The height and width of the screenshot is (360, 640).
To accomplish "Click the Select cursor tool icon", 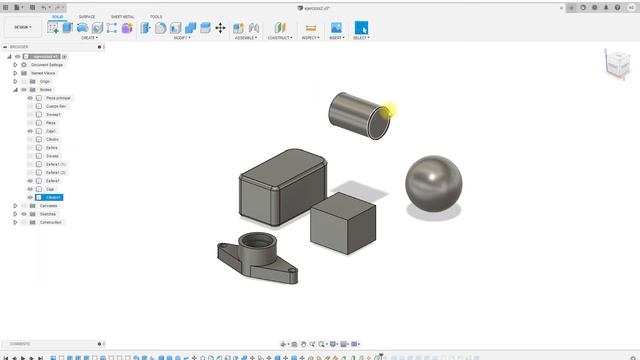I will tap(361, 28).
